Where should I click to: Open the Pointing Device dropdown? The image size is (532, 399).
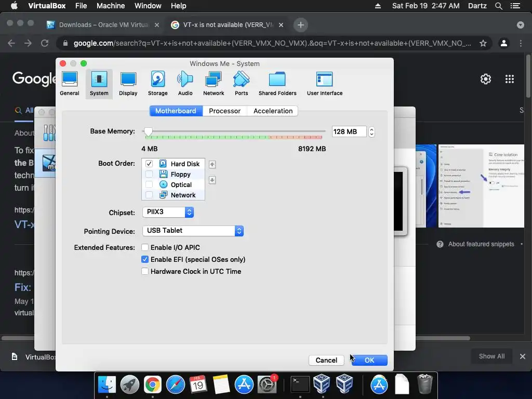(x=193, y=231)
